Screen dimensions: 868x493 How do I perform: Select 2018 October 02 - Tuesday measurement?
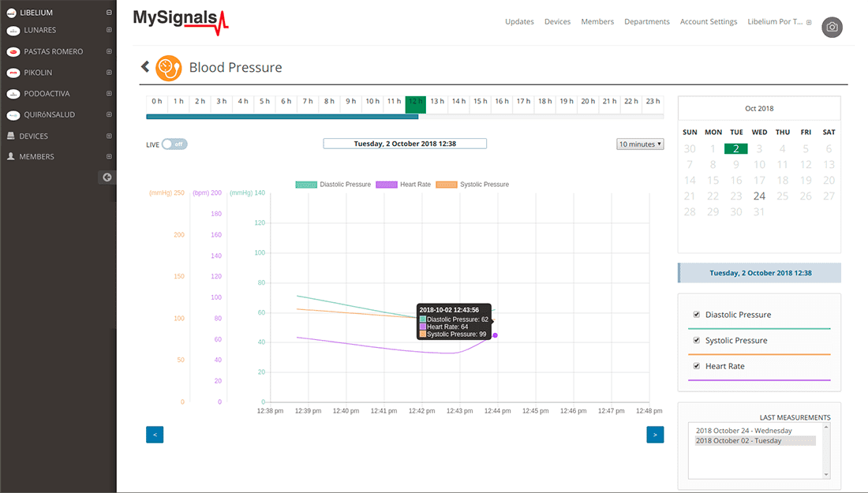click(755, 441)
